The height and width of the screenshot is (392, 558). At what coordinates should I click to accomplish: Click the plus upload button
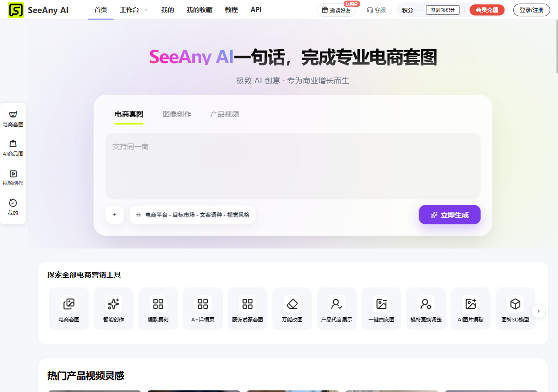point(115,215)
